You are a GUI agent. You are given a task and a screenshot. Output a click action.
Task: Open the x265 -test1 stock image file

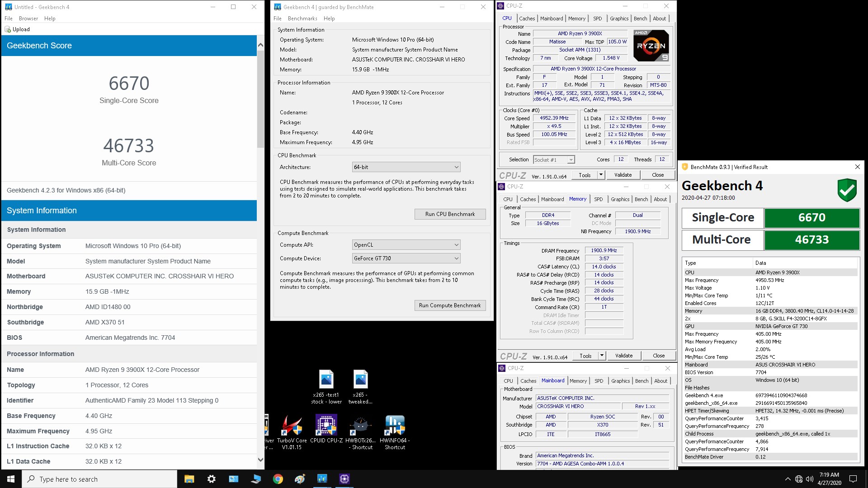(326, 387)
